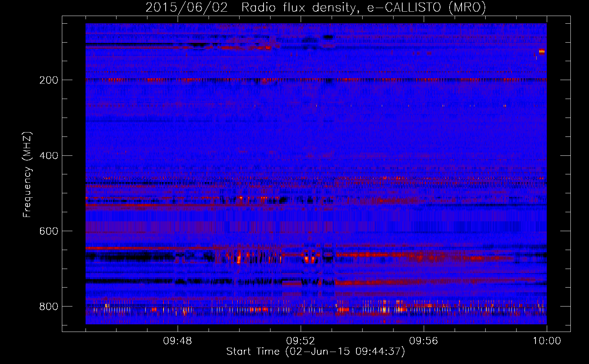Click the "400" frequency tick label

[x=49, y=156]
